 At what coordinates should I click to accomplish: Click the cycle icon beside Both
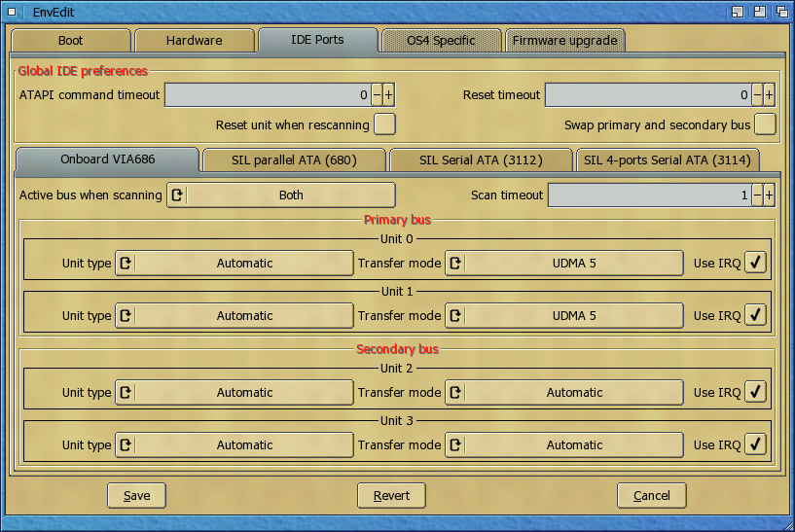pos(177,195)
